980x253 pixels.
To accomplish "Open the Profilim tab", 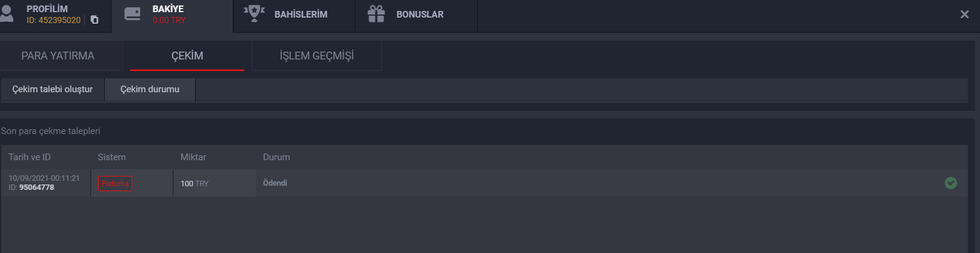I will [x=55, y=15].
